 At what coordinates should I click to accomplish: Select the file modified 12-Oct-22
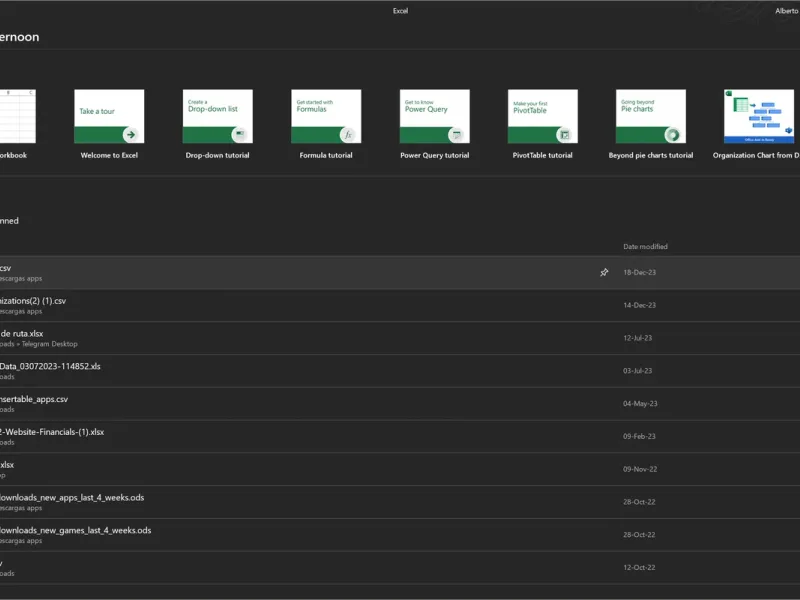pyautogui.click(x=400, y=567)
